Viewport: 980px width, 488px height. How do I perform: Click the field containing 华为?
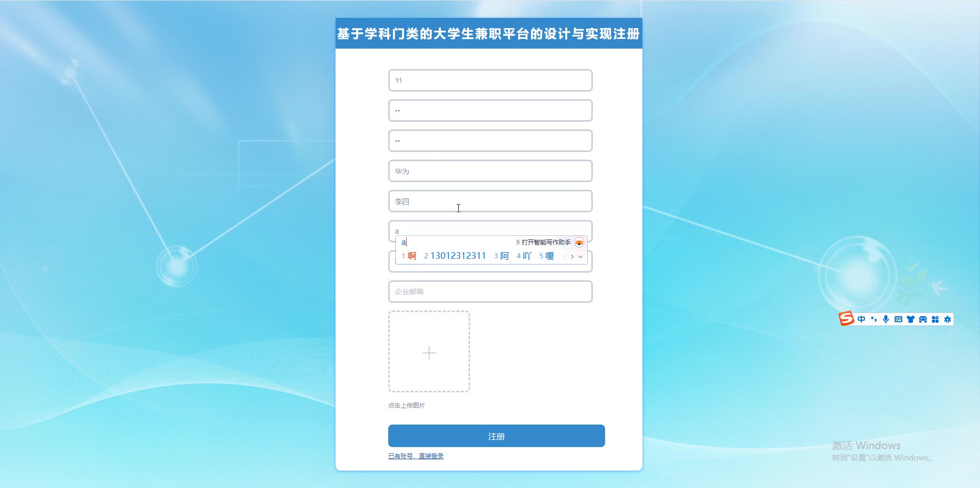[490, 171]
